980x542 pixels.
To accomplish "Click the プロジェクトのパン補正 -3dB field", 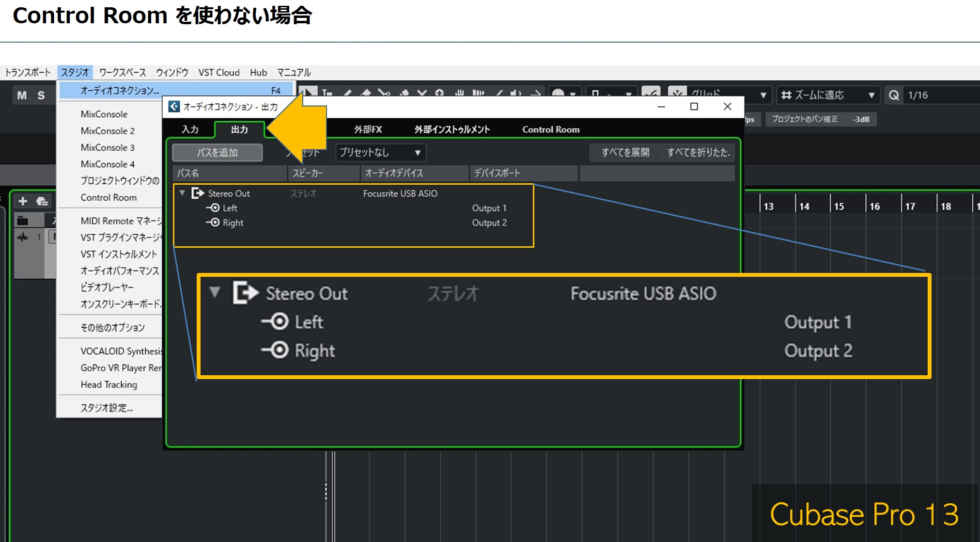I will click(x=821, y=119).
